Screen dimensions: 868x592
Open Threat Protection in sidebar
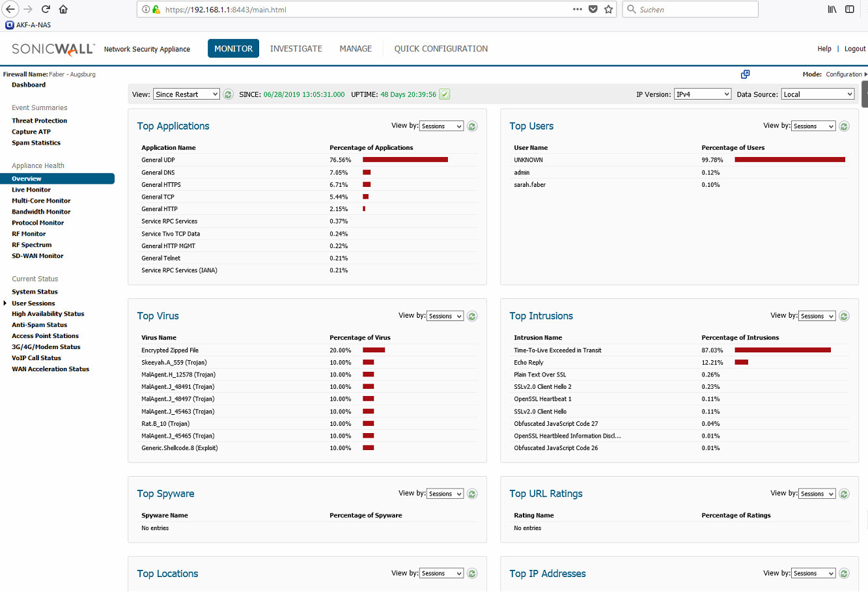point(39,120)
